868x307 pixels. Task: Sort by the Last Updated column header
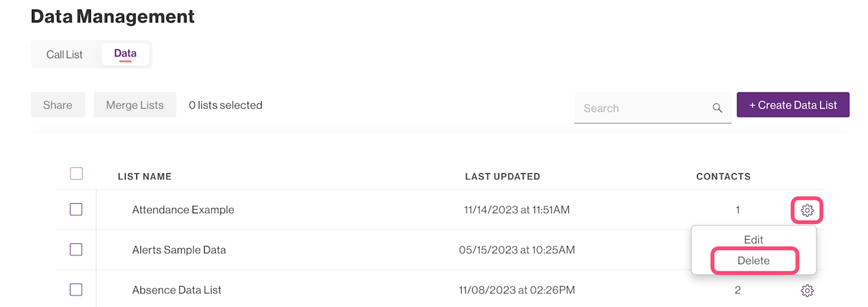point(502,177)
